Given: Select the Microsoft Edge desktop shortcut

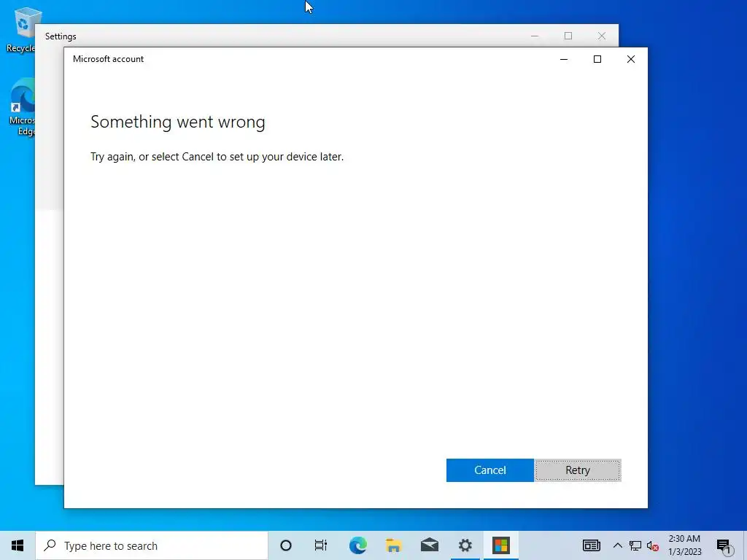Looking at the screenshot, I should tap(22, 107).
